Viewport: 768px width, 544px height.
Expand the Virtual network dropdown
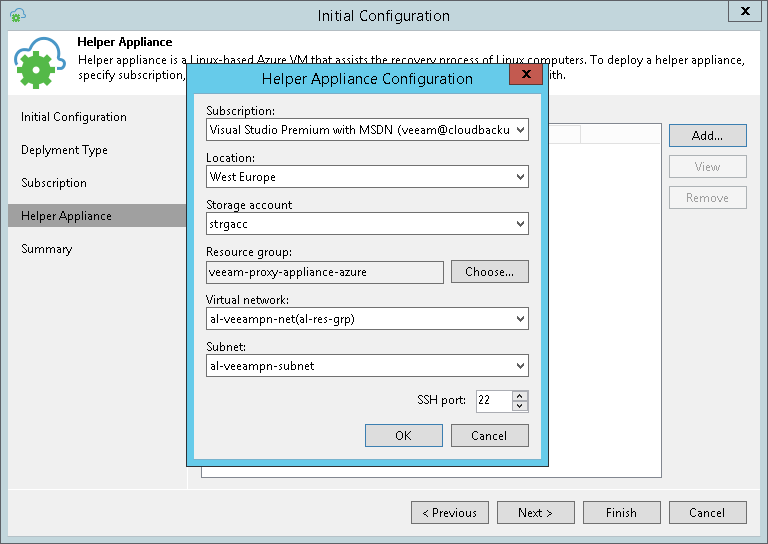click(520, 319)
